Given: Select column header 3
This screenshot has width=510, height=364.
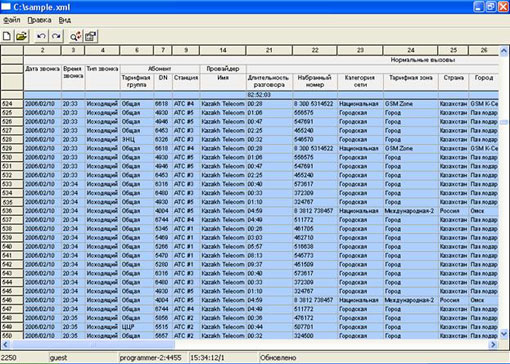Looking at the screenshot, I should [x=73, y=50].
